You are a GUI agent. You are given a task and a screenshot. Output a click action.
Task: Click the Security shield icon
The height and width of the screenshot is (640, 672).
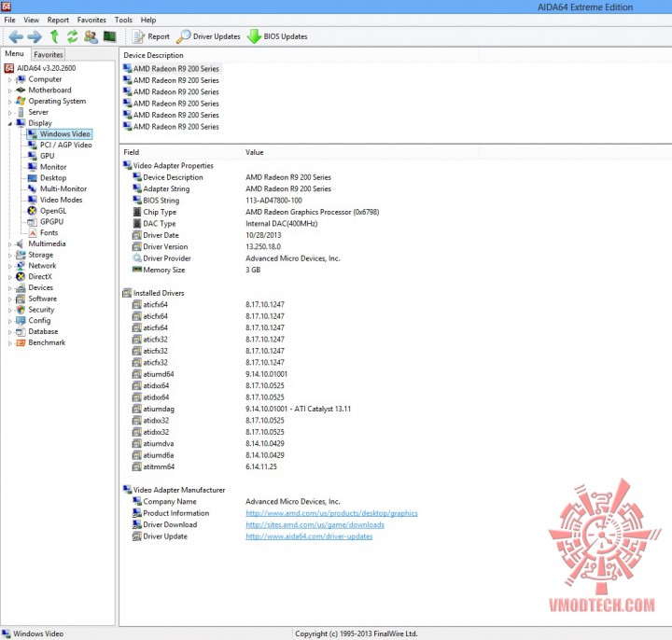(21, 310)
